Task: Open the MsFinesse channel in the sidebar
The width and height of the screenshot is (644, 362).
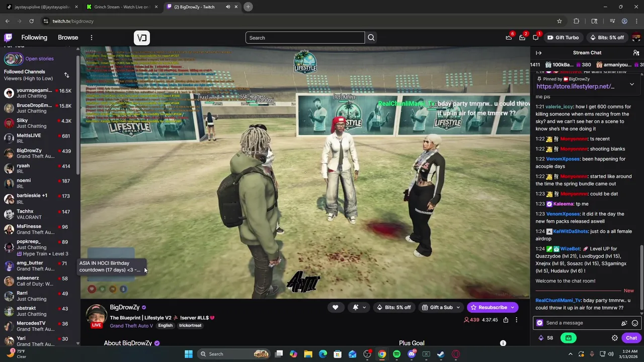Action: point(38,229)
